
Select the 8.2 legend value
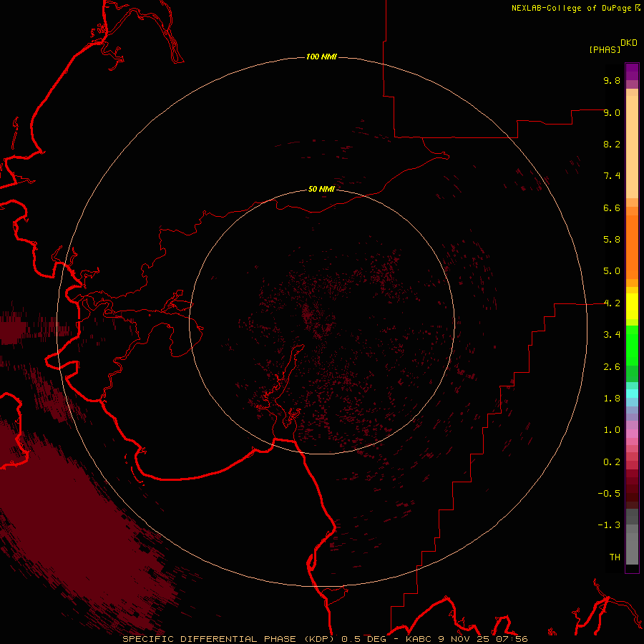[x=612, y=144]
